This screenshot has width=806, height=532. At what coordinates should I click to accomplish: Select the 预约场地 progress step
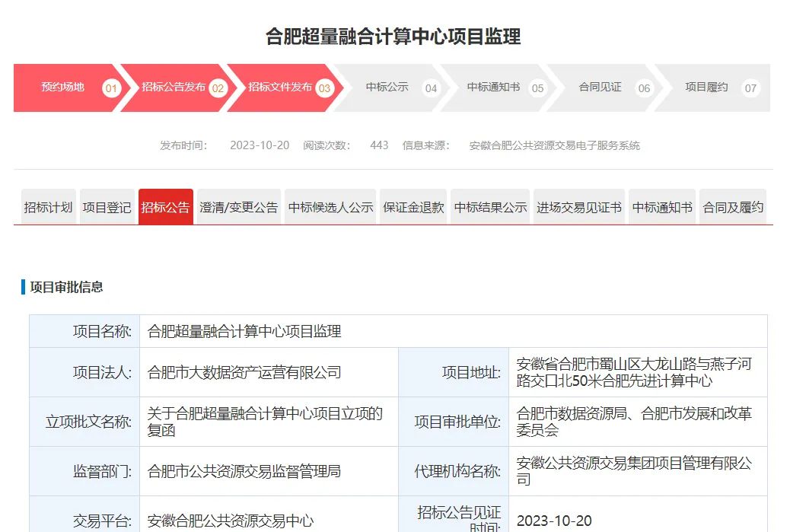pyautogui.click(x=63, y=88)
